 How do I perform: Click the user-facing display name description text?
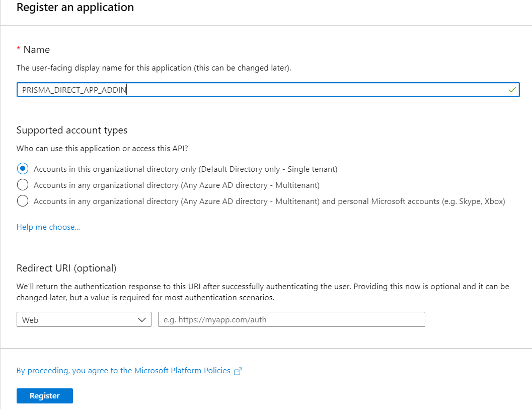[154, 67]
